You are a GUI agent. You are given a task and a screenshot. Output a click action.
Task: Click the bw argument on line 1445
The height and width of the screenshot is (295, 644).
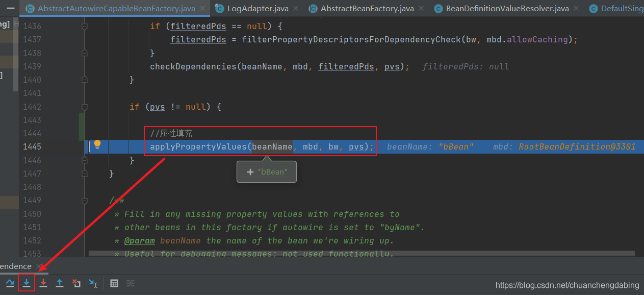pos(333,146)
